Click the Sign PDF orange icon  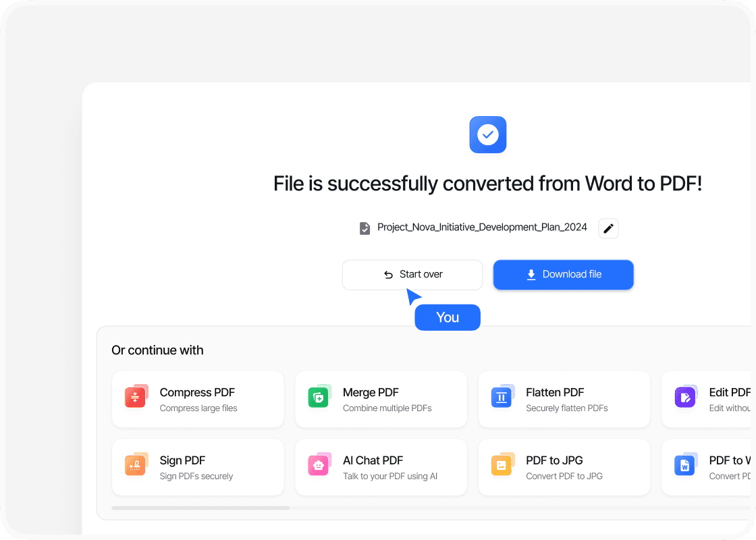pos(136,465)
